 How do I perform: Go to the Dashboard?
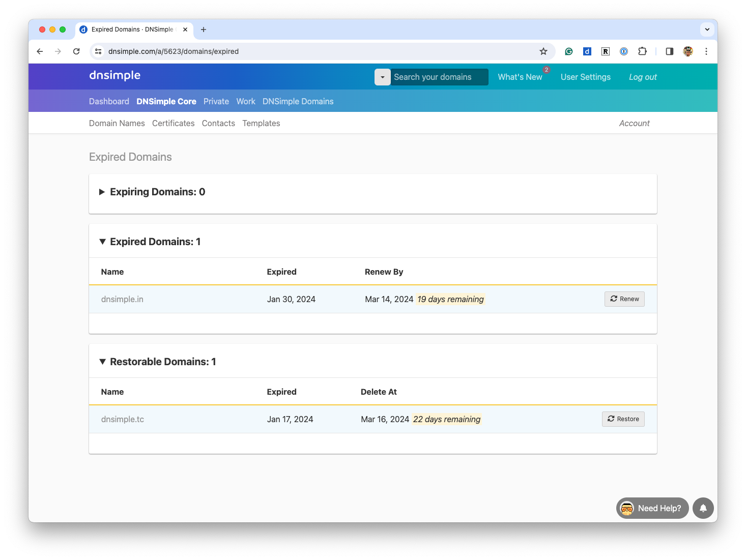coord(109,102)
